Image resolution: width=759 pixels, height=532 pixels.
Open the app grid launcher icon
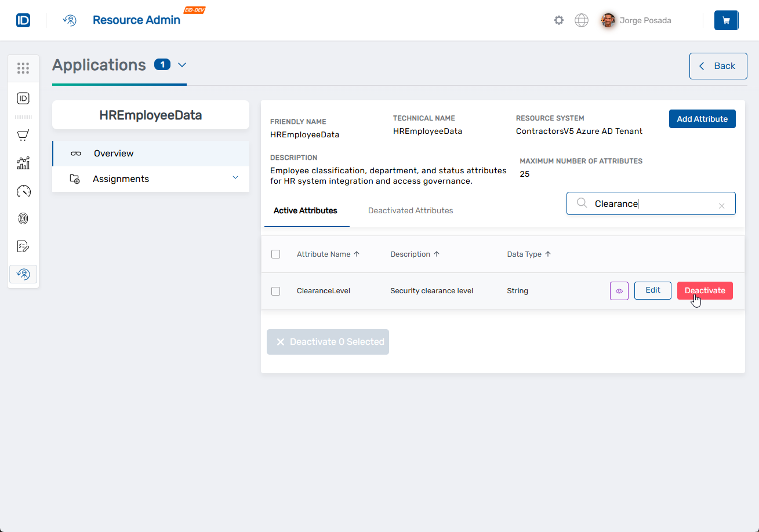pyautogui.click(x=23, y=68)
